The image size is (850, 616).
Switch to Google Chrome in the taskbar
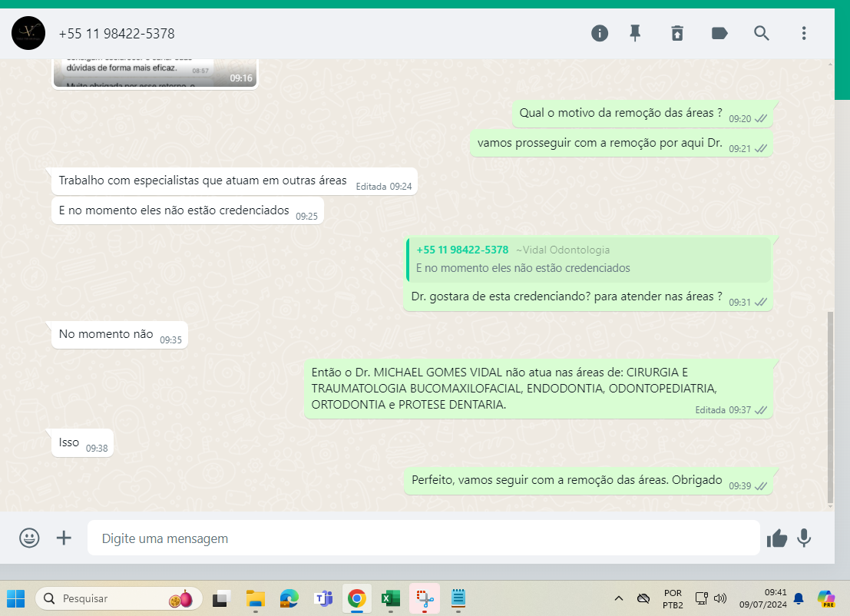357,598
